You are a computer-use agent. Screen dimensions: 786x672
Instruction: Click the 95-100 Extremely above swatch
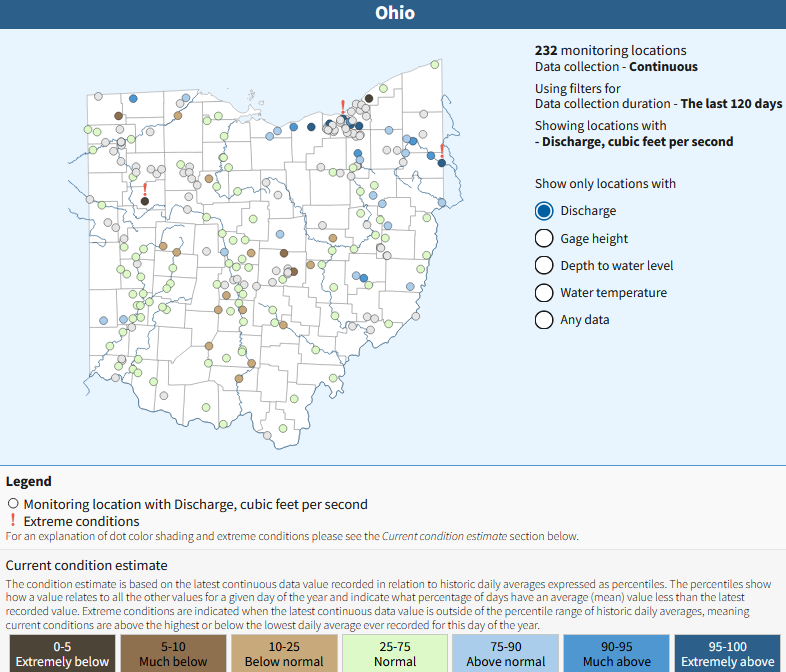click(727, 653)
